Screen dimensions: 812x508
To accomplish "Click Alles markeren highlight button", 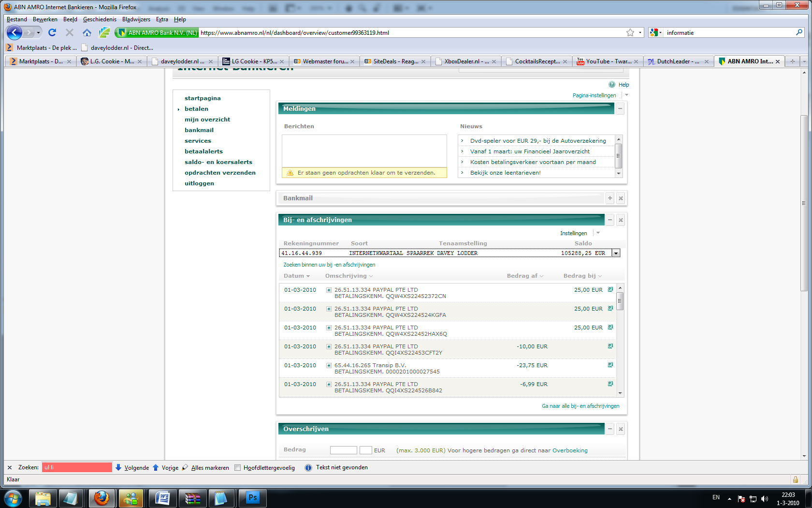I will pos(205,467).
